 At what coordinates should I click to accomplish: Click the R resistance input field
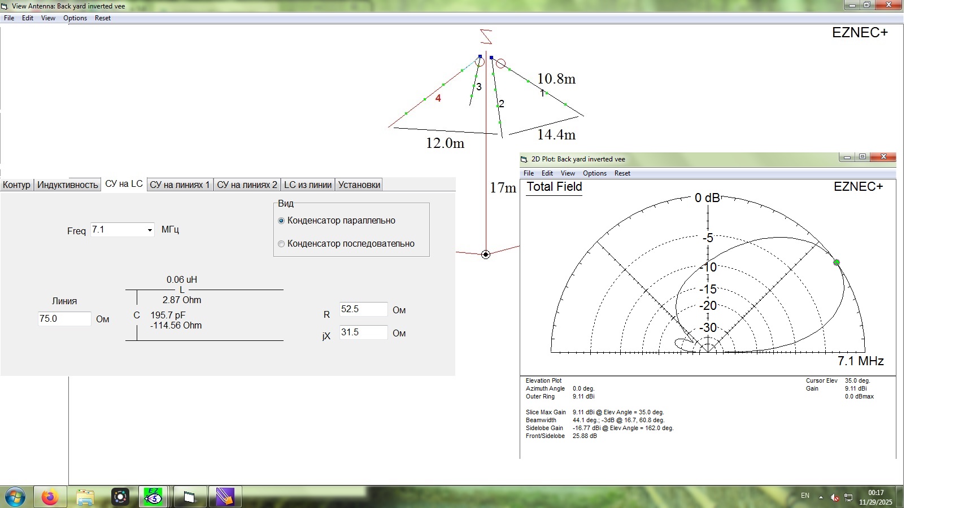pos(363,309)
